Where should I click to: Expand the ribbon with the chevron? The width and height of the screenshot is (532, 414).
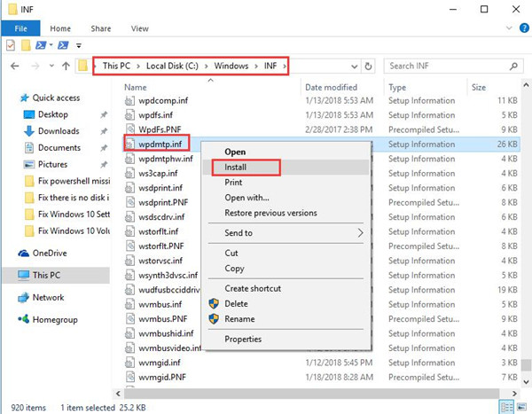(x=509, y=27)
